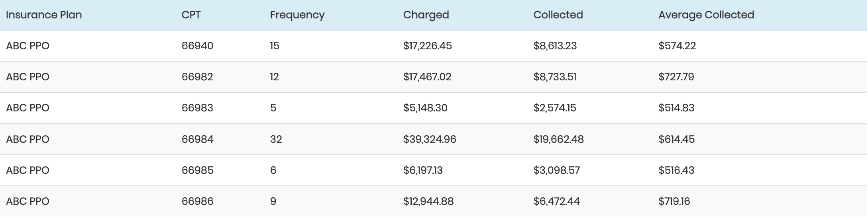Select the frequency value 32
Viewport: 868px width, 218px height.
point(276,139)
